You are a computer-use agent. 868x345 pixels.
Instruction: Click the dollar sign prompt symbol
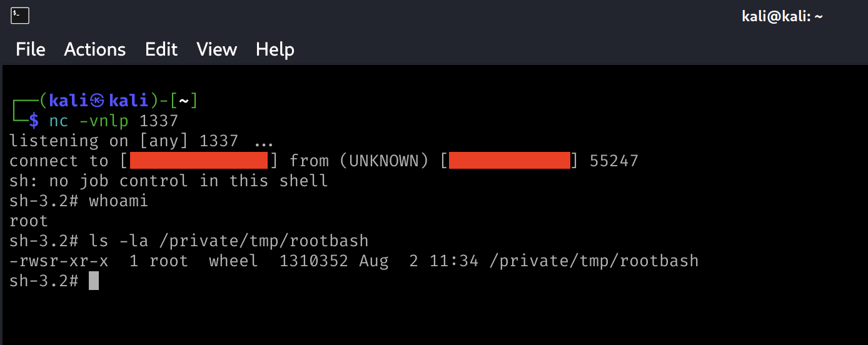(34, 121)
